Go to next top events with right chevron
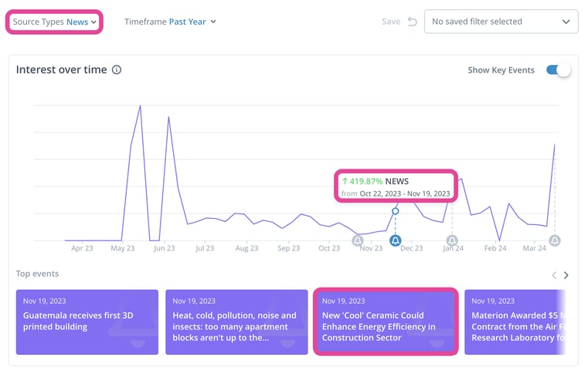The image size is (588, 375). click(x=566, y=275)
